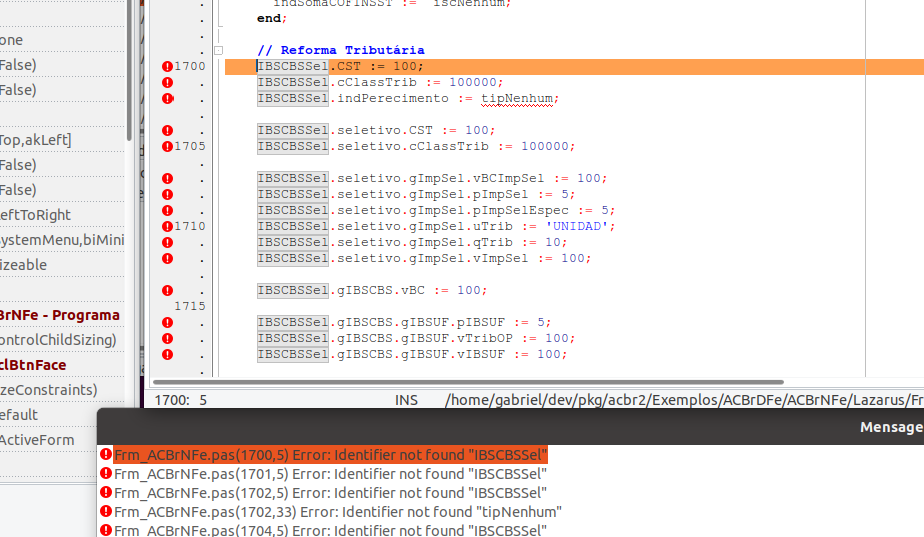924x537 pixels.
Task: Click gutter error icon beside vImpSel := 100 line
Action: (167, 258)
